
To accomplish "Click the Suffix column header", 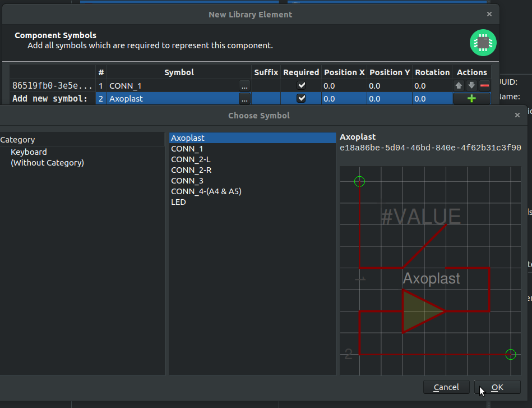I will (x=266, y=72).
